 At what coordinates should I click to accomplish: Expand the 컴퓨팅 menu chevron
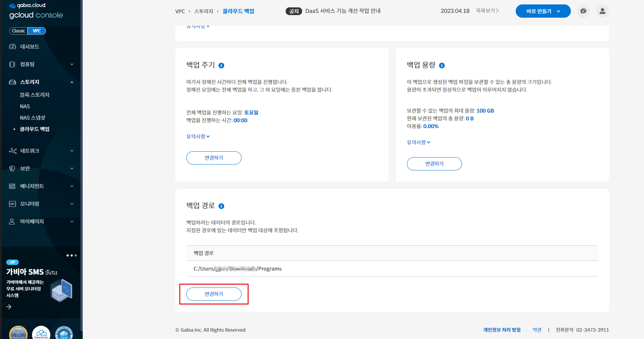click(x=72, y=64)
